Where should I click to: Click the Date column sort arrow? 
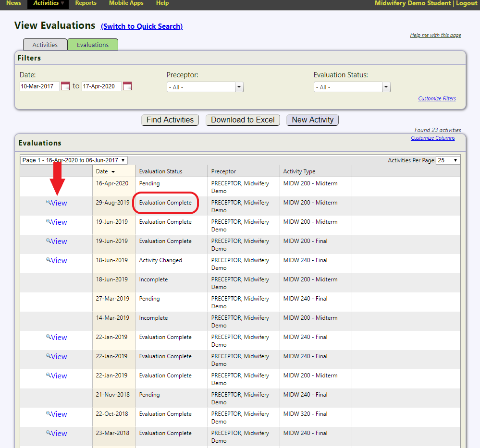coord(113,172)
